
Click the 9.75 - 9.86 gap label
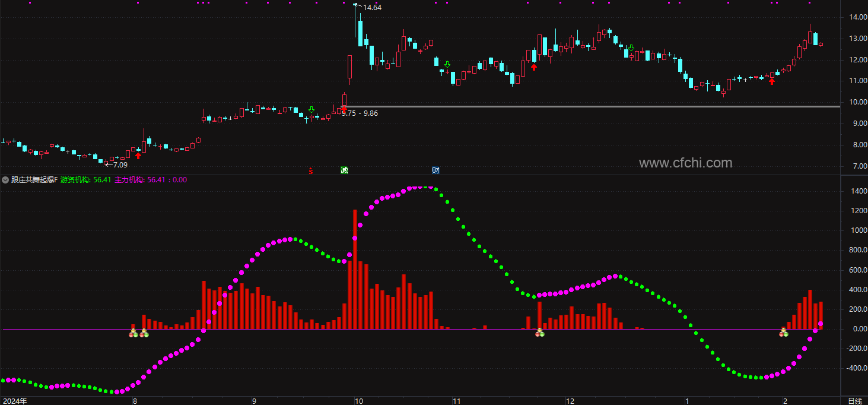pyautogui.click(x=360, y=113)
